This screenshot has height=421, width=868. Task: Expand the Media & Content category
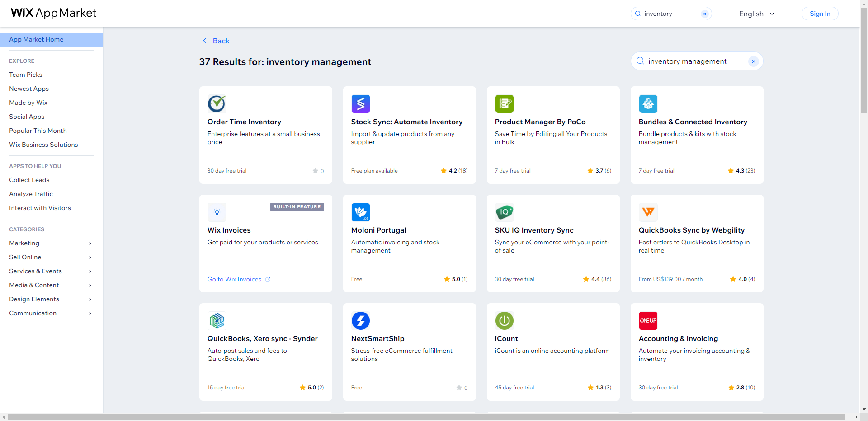(x=90, y=285)
